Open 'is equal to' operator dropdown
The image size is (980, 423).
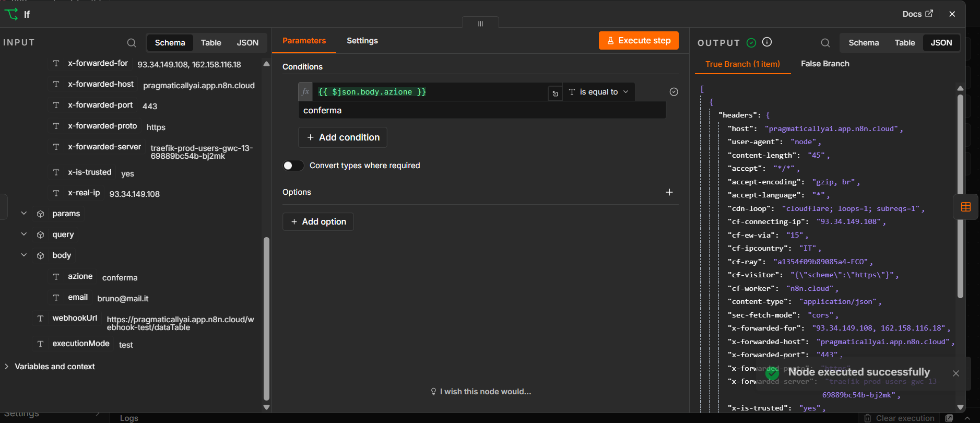[599, 92]
